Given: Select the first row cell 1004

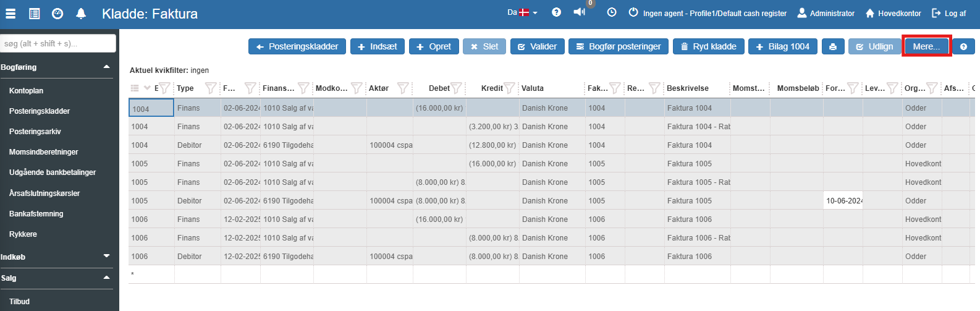Looking at the screenshot, I should (x=151, y=108).
